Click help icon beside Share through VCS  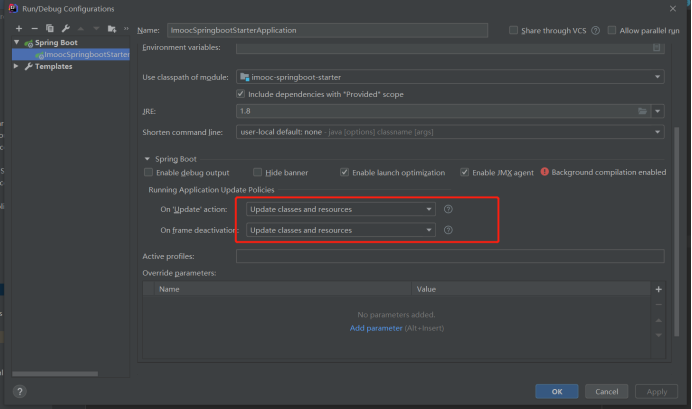pos(596,31)
